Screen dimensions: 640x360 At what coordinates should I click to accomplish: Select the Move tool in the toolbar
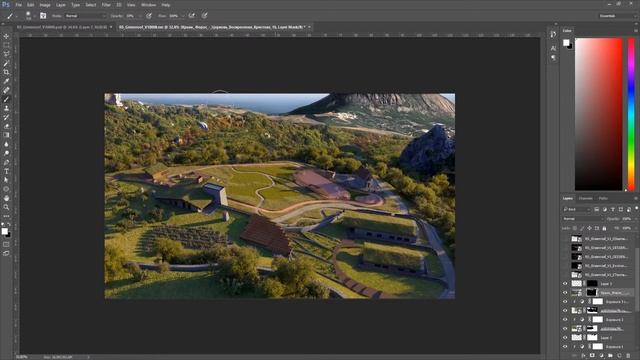coord(6,36)
